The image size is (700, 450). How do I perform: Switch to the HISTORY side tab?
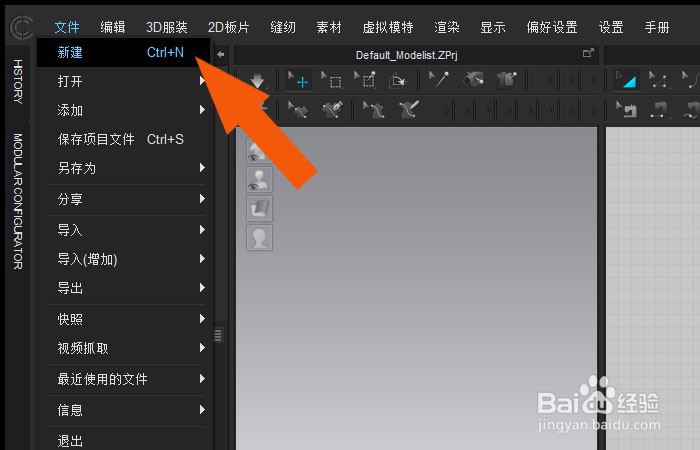(18, 82)
